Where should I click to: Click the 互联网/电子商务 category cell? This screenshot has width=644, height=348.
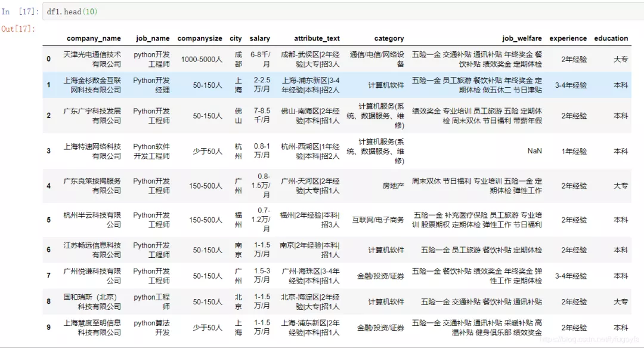click(378, 219)
